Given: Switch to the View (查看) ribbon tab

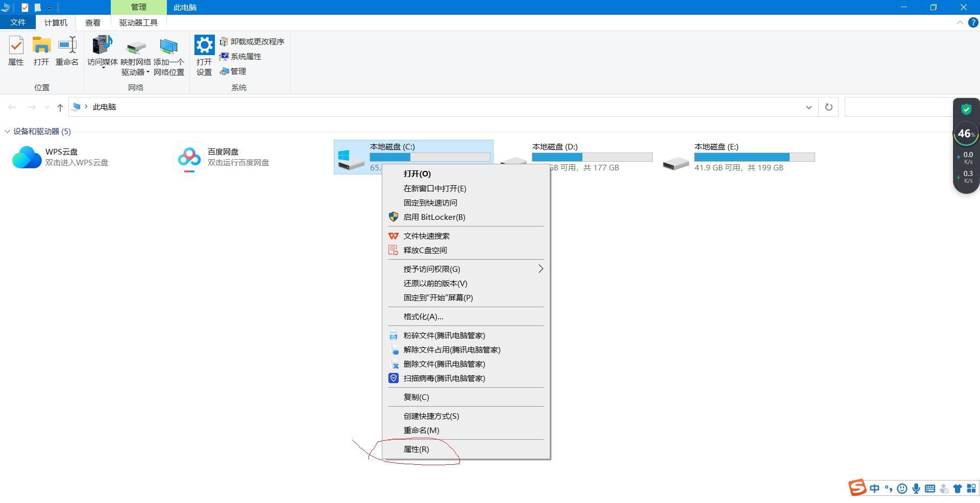Looking at the screenshot, I should pos(93,22).
